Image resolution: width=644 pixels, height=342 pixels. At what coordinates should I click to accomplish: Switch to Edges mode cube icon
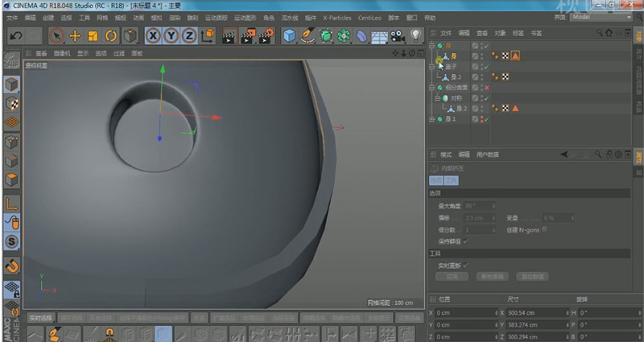tap(12, 161)
